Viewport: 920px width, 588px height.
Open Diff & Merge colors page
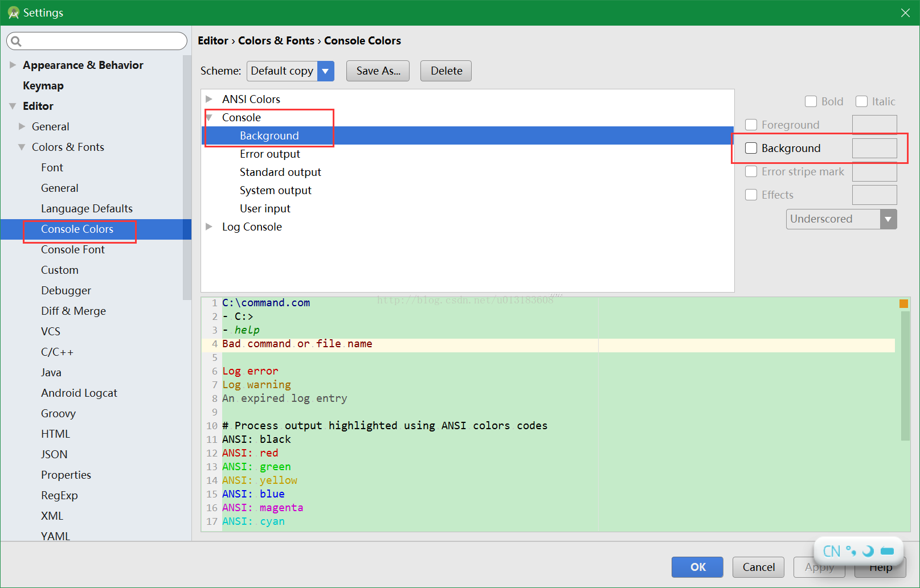pos(73,311)
